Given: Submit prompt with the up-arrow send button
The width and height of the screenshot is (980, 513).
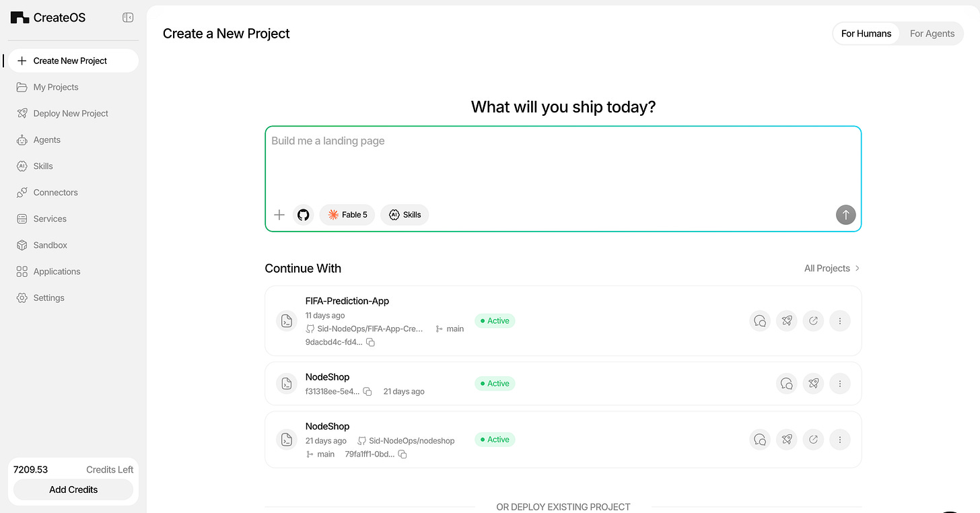Looking at the screenshot, I should pyautogui.click(x=845, y=215).
